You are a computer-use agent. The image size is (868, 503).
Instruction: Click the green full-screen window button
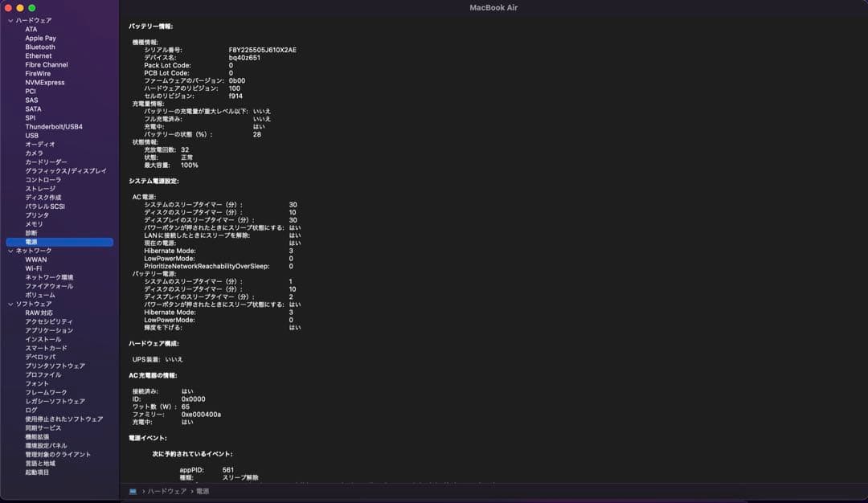pyautogui.click(x=32, y=8)
